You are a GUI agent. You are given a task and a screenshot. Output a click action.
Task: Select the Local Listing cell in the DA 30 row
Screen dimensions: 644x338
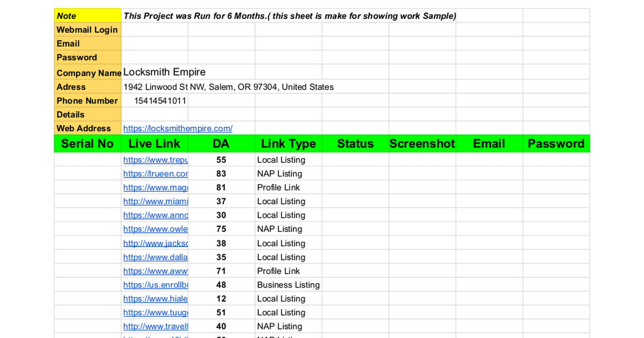click(288, 215)
